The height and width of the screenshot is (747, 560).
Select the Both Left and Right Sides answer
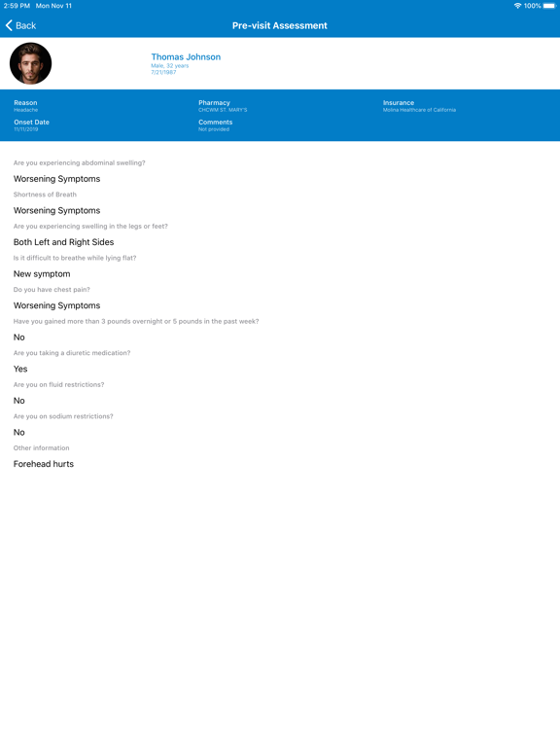(x=63, y=242)
